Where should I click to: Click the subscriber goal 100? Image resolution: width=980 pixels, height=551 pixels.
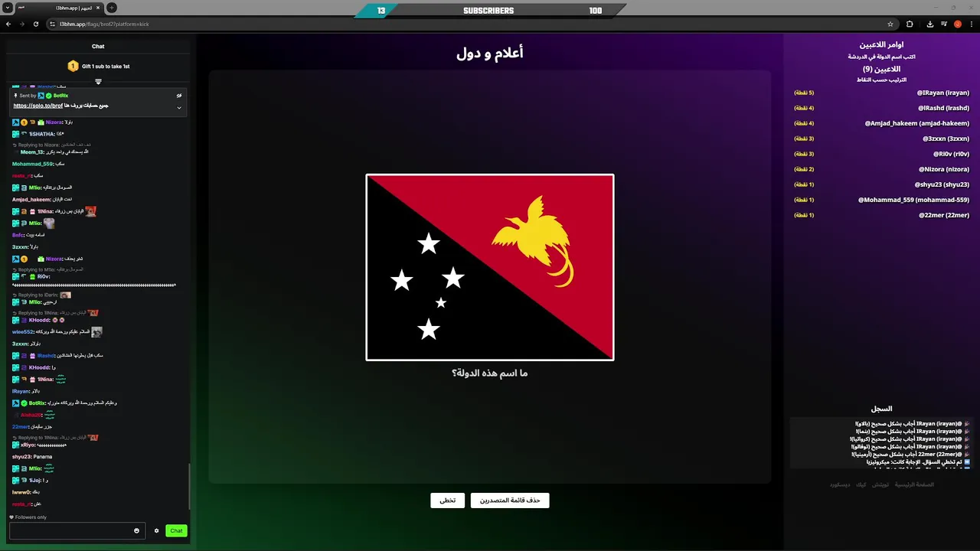coord(596,11)
